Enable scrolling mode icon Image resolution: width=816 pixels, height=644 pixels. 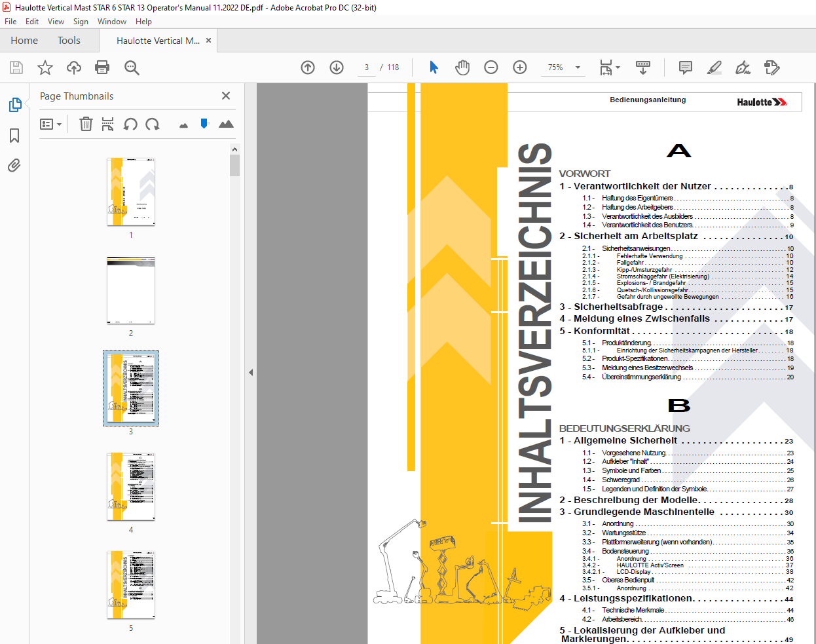[x=643, y=67]
